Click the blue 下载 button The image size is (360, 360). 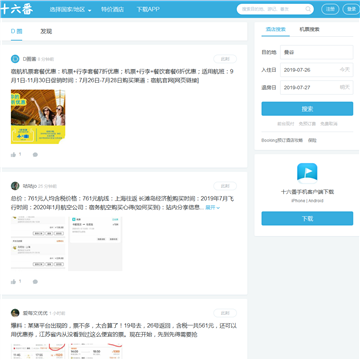[x=307, y=218]
